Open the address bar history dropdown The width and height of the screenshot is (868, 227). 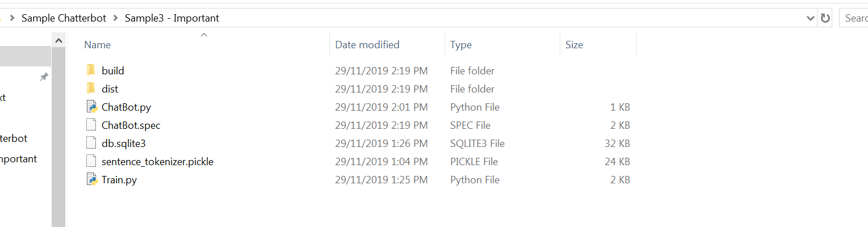[811, 18]
